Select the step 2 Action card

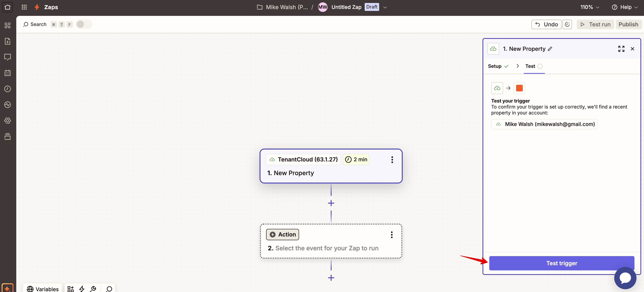[x=331, y=241]
